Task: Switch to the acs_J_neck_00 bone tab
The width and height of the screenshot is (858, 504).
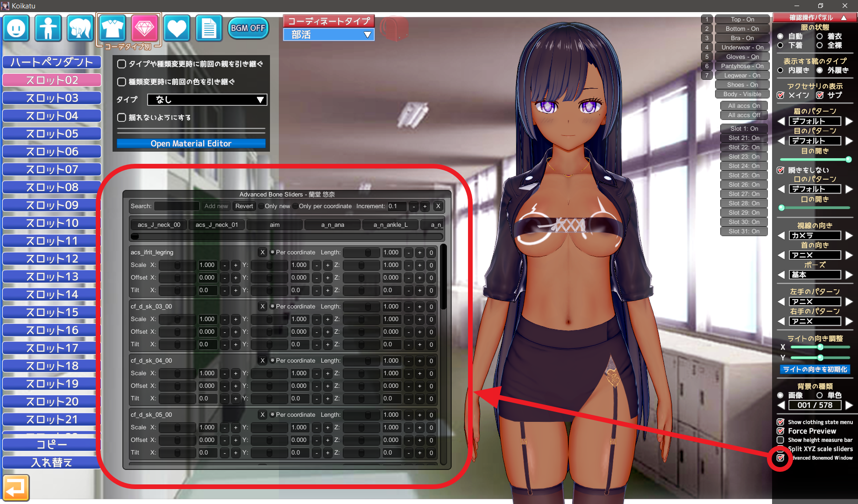Action: (x=159, y=225)
